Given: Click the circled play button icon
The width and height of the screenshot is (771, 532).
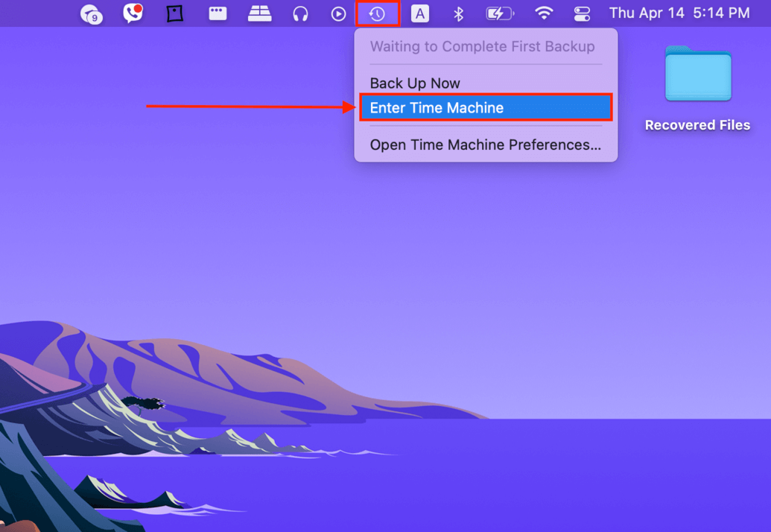Looking at the screenshot, I should pyautogui.click(x=338, y=13).
